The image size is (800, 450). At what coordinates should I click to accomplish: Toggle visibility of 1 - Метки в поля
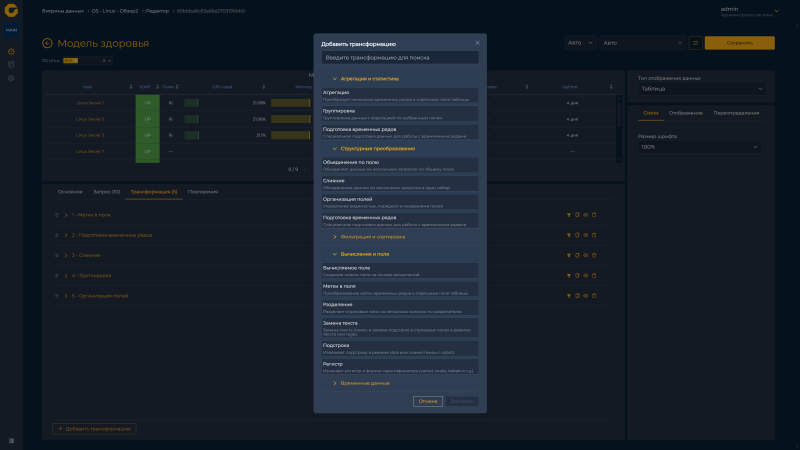pyautogui.click(x=586, y=215)
